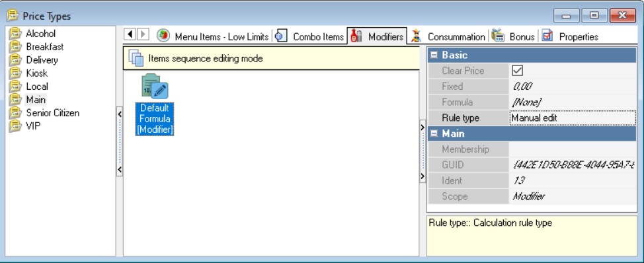This screenshot has width=644, height=263.
Task: Select the Default Formula modifier item icon
Action: click(x=155, y=86)
